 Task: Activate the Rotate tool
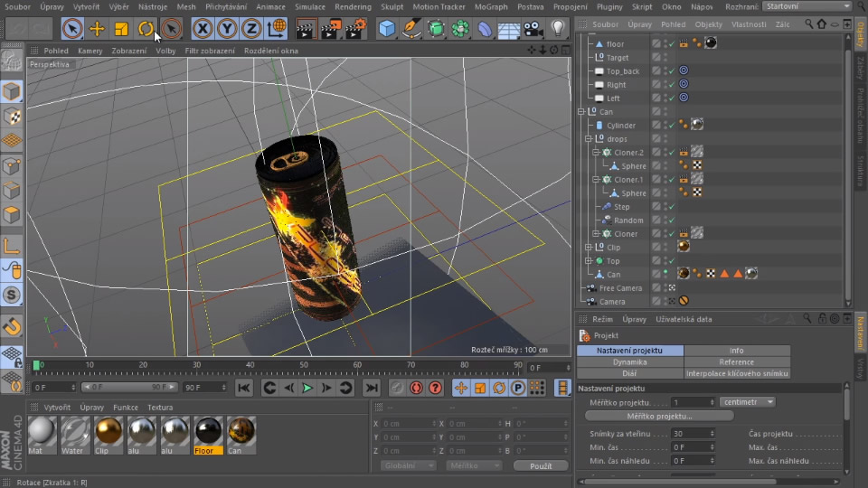[x=146, y=29]
